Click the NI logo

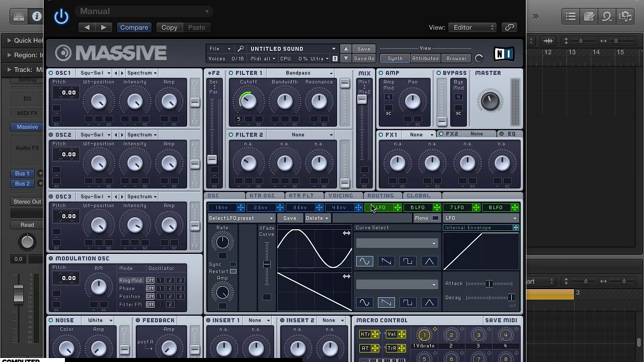tap(504, 54)
